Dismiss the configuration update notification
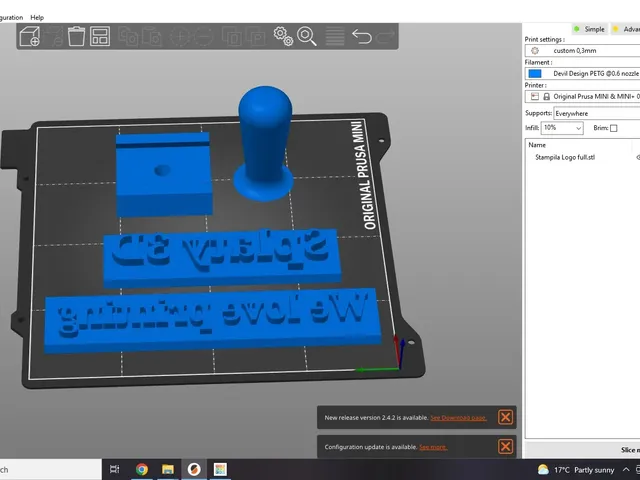Viewport: 640px width, 480px height. tap(505, 446)
